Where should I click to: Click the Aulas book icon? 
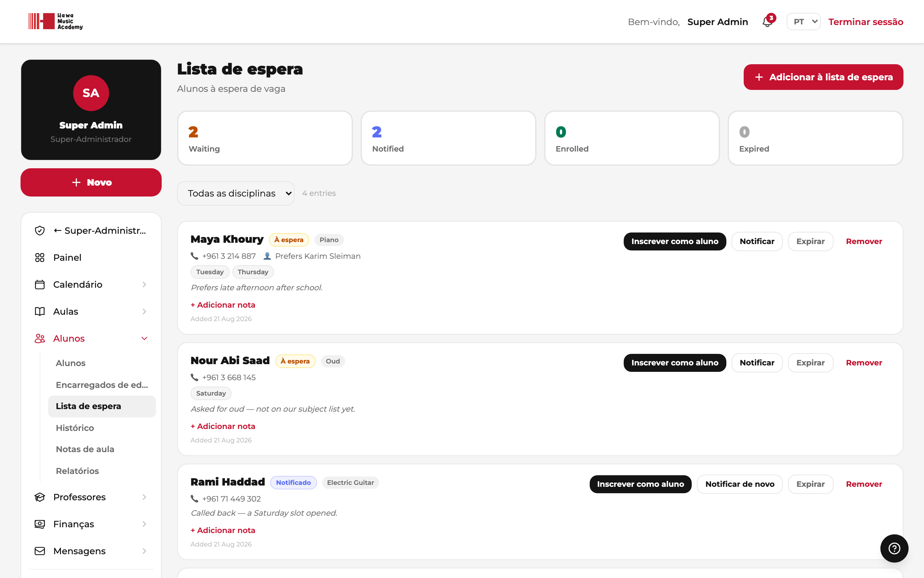pos(40,311)
